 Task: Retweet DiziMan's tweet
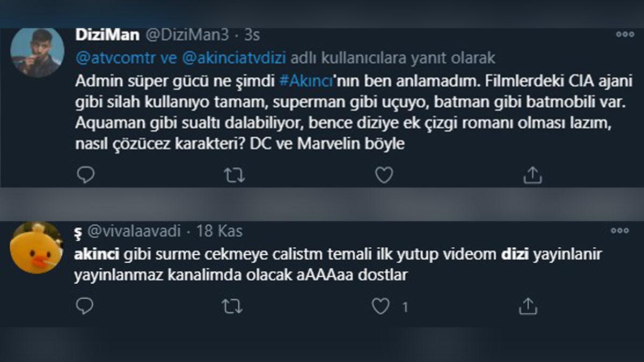(235, 174)
